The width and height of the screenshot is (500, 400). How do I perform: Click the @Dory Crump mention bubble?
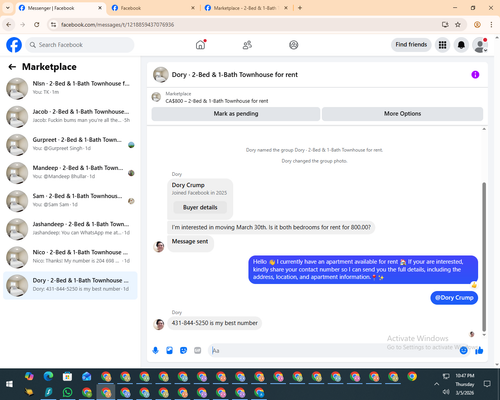pyautogui.click(x=454, y=298)
